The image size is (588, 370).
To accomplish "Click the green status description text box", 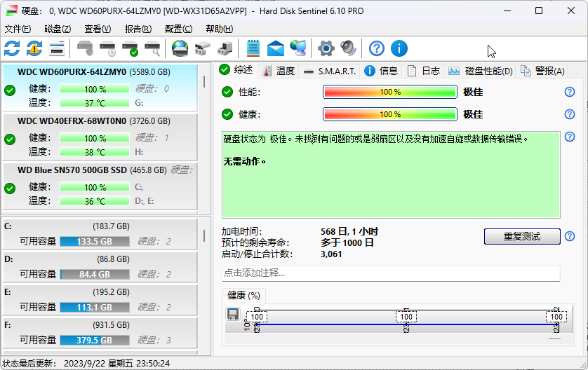I will click(x=391, y=174).
